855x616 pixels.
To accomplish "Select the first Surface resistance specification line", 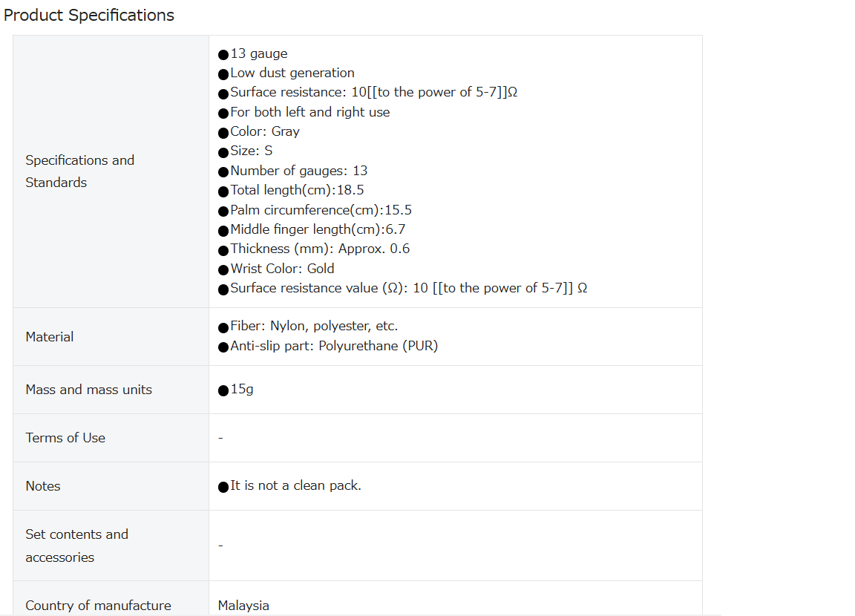I will click(368, 93).
